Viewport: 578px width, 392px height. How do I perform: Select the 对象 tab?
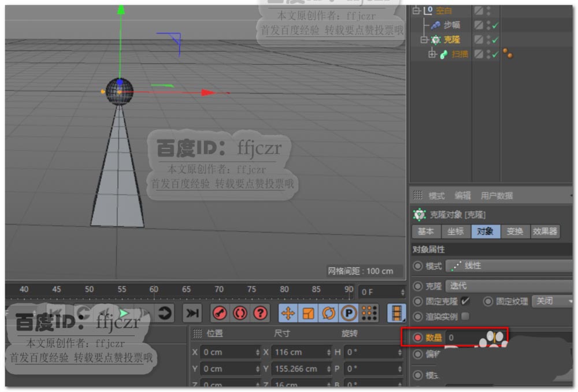pyautogui.click(x=486, y=231)
